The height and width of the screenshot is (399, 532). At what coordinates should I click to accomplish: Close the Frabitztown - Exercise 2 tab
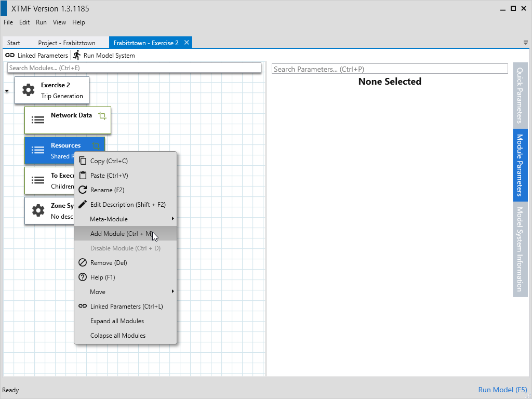[x=187, y=43]
